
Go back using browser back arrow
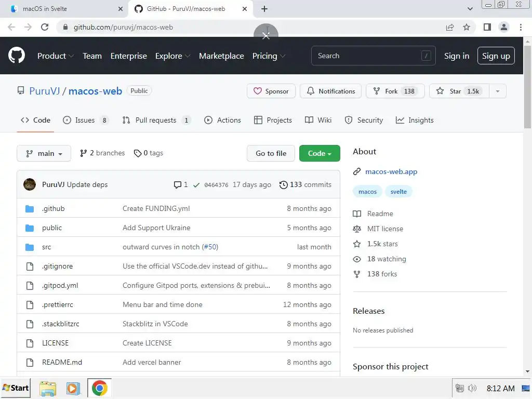[11, 27]
